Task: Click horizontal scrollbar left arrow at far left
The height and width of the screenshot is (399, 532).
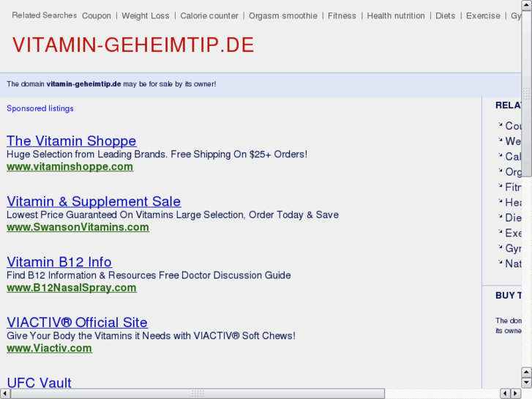Action: click(5, 394)
